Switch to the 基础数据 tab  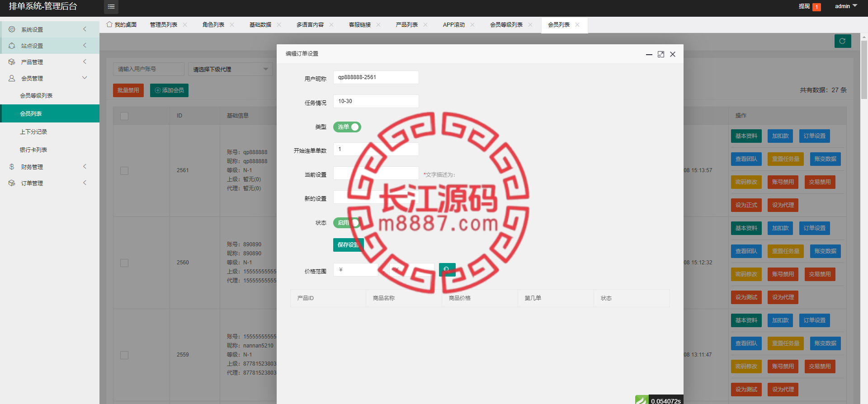[x=260, y=25]
